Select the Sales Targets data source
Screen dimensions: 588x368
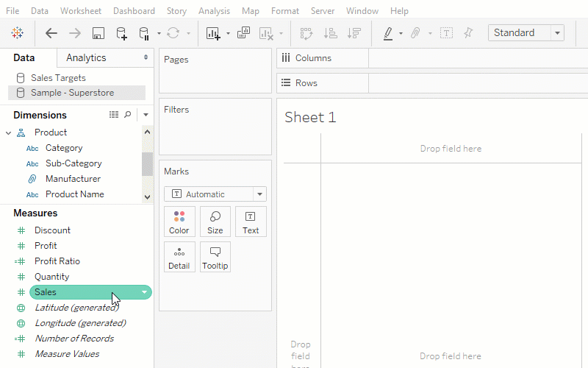click(58, 77)
